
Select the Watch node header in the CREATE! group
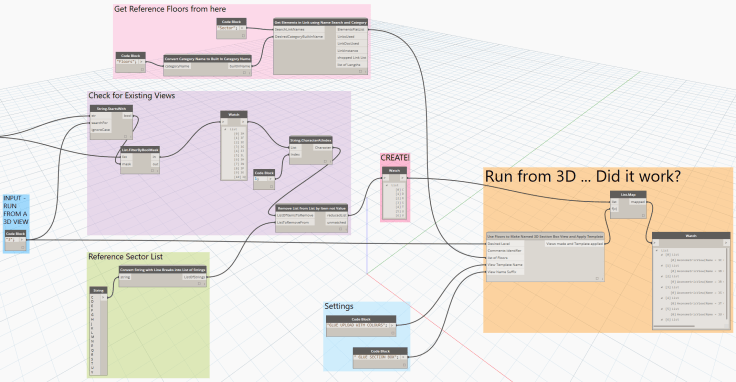394,170
